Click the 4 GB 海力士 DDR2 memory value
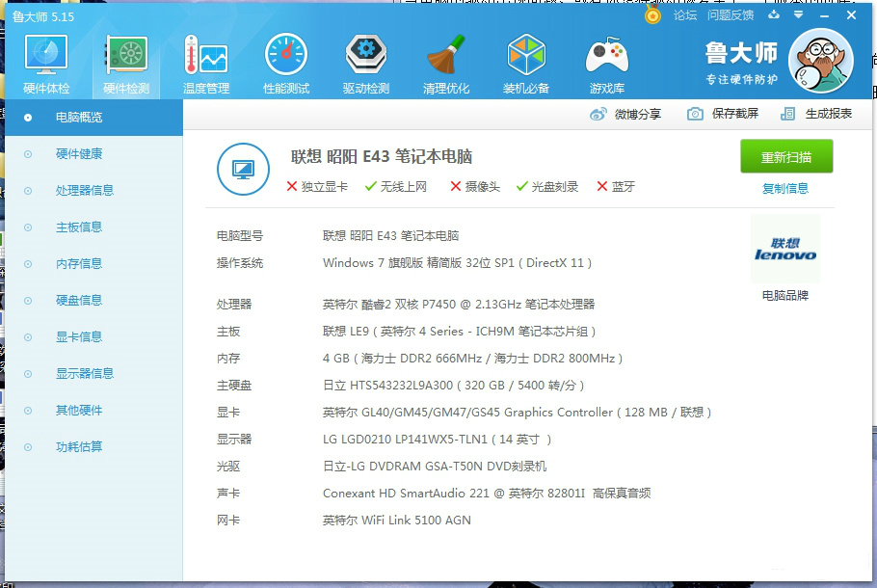The width and height of the screenshot is (877, 588). [x=472, y=359]
